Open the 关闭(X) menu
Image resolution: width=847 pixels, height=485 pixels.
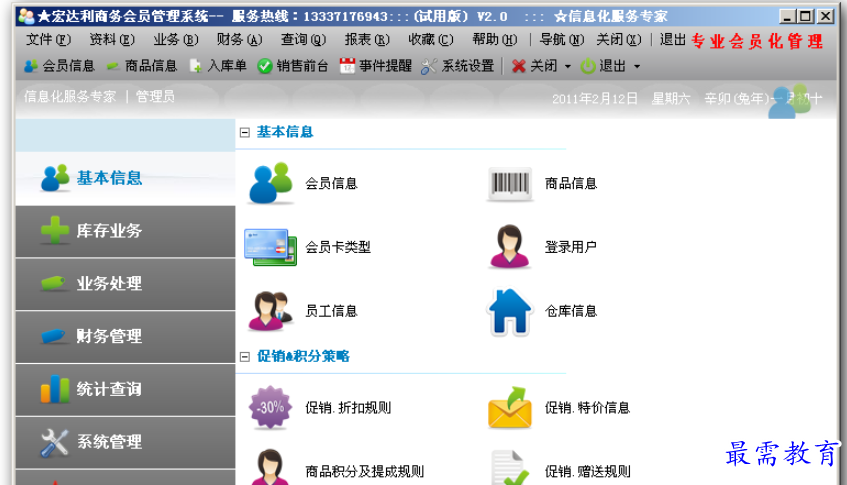pyautogui.click(x=619, y=39)
